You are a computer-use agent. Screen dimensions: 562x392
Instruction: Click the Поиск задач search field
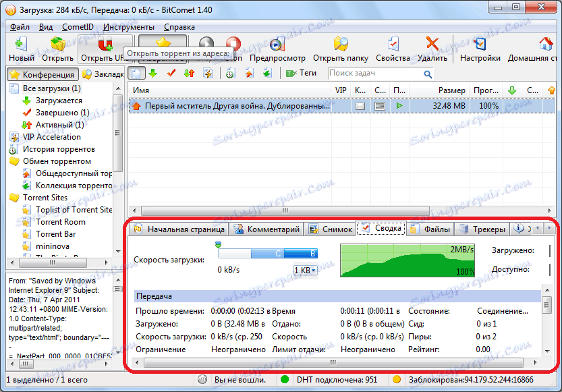(374, 73)
